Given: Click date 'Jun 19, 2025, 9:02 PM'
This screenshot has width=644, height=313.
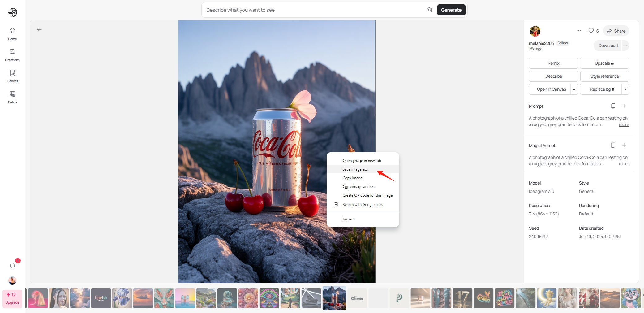Looking at the screenshot, I should point(600,237).
